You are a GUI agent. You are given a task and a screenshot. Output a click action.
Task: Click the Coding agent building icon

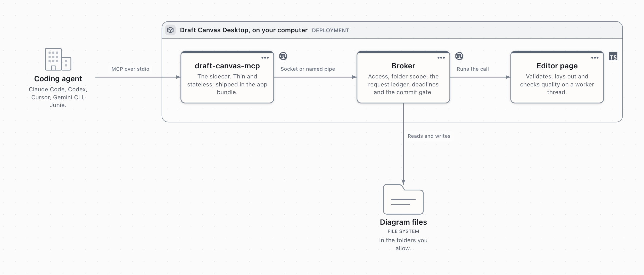pyautogui.click(x=58, y=59)
